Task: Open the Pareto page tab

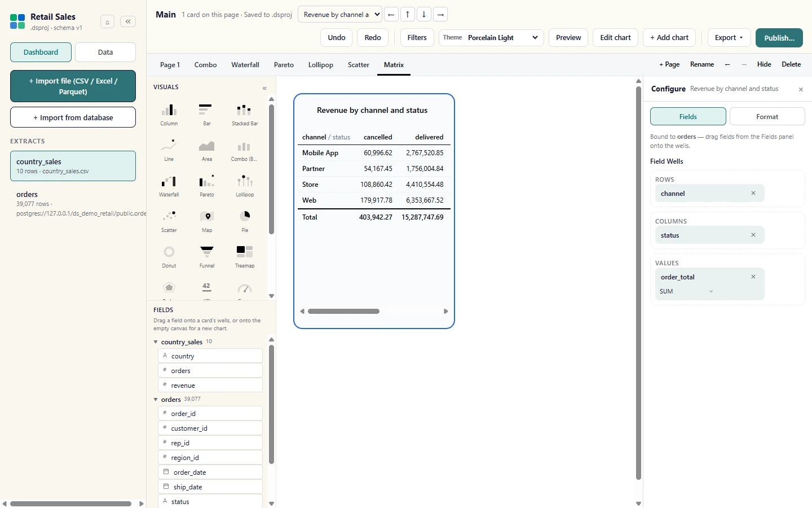Action: point(284,65)
